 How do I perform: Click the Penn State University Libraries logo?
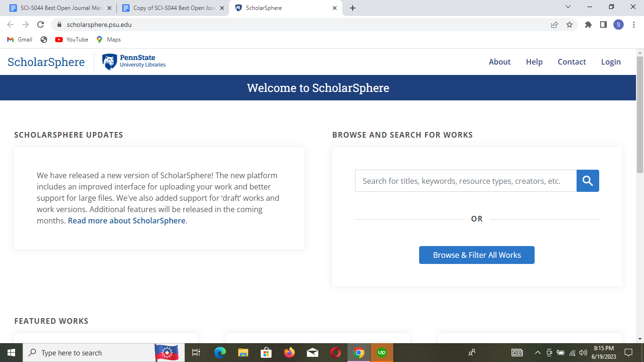[133, 61]
